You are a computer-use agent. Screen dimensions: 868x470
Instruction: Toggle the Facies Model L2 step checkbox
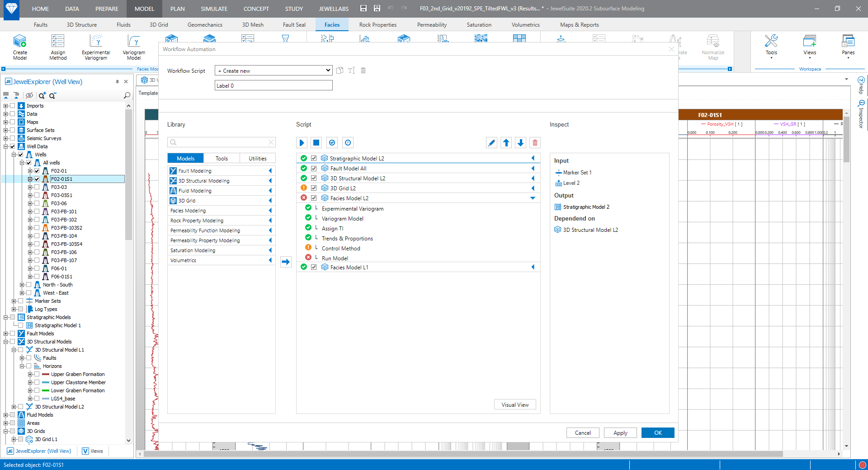314,198
